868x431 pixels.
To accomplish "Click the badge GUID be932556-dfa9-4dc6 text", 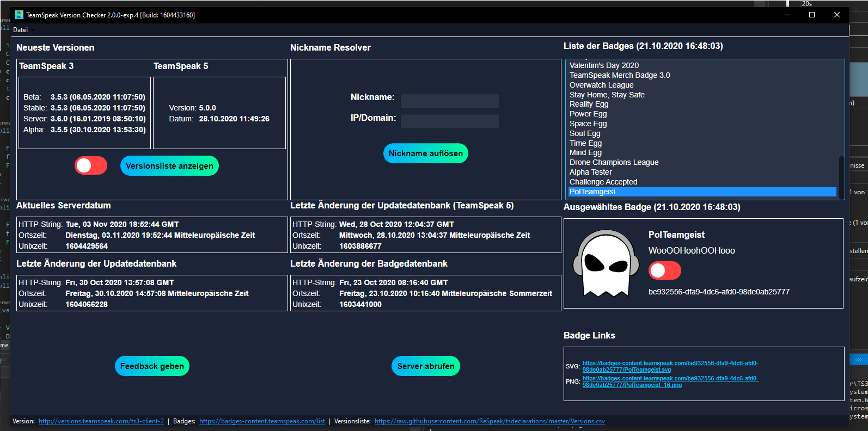I will tap(719, 292).
